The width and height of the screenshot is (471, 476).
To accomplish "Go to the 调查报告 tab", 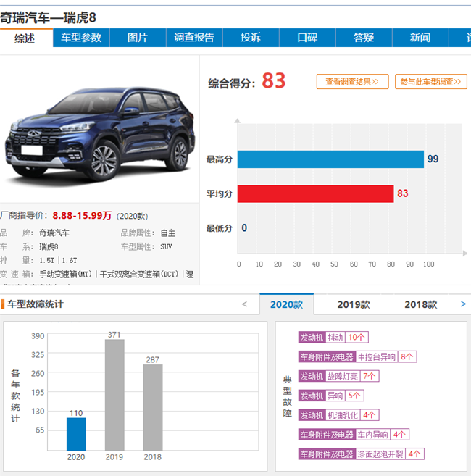I will click(x=194, y=38).
